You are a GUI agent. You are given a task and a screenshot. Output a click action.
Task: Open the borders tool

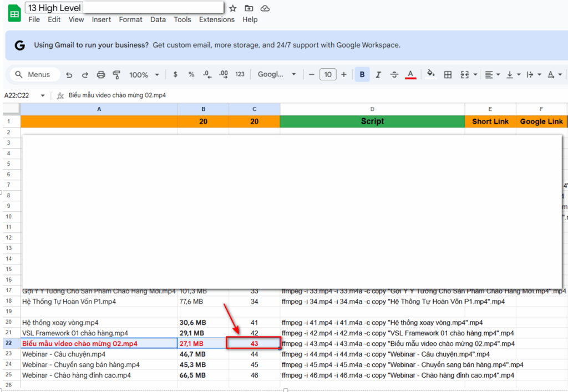click(448, 74)
